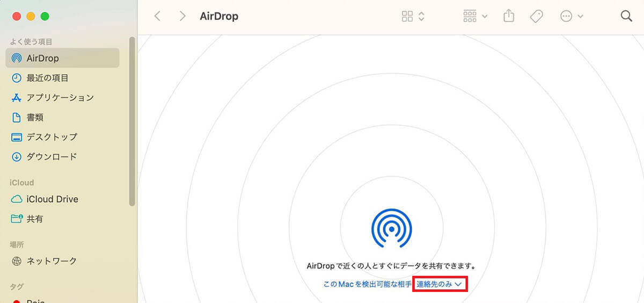Expand the grouping options chevron

coord(485,17)
